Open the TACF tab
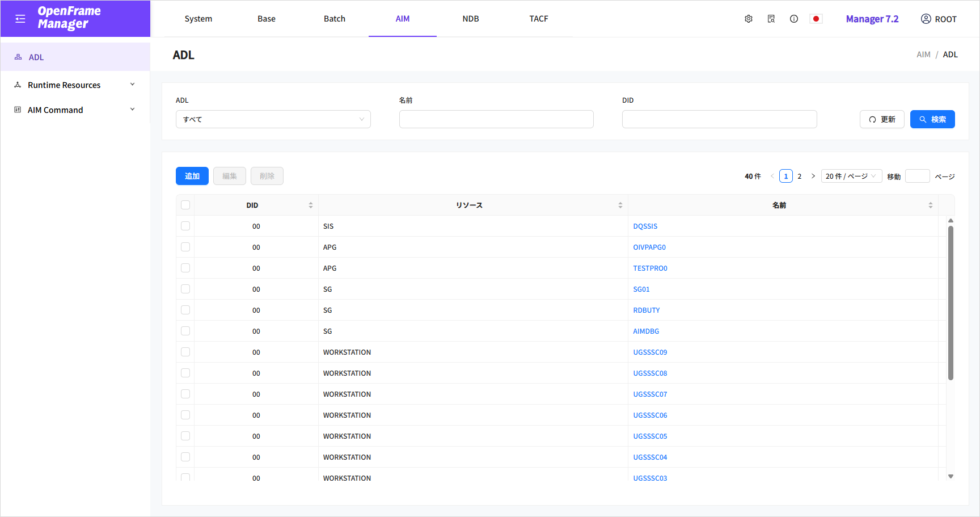 coord(539,19)
